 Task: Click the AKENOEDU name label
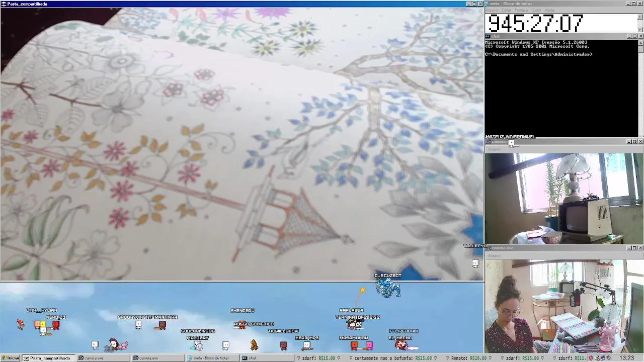(243, 310)
